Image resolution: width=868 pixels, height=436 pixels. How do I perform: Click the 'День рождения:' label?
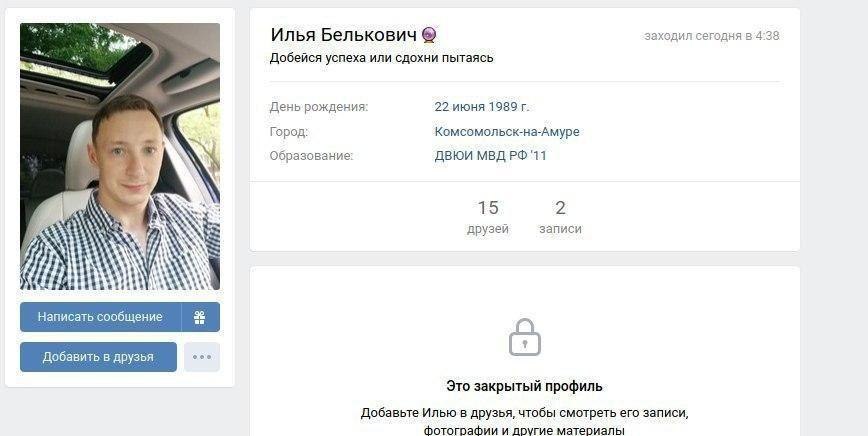pyautogui.click(x=319, y=107)
